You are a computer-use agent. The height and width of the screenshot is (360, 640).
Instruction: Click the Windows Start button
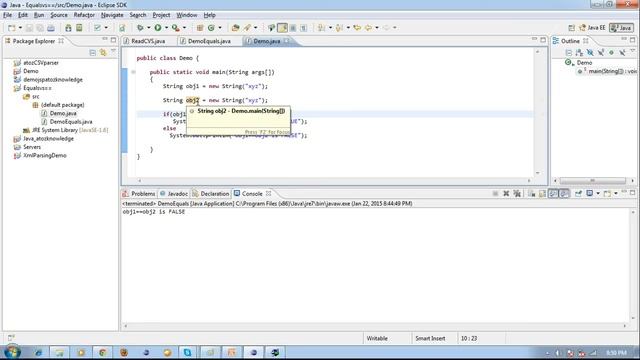click(x=12, y=352)
